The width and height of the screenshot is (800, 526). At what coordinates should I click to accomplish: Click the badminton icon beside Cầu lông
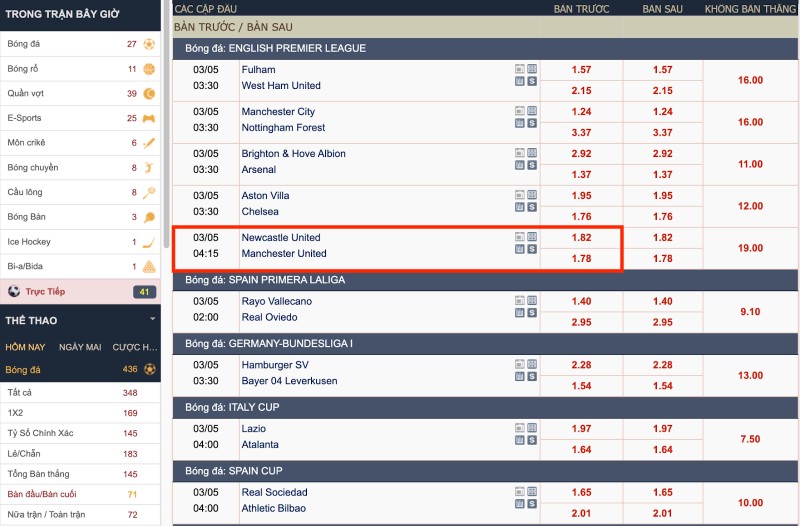coord(149,193)
